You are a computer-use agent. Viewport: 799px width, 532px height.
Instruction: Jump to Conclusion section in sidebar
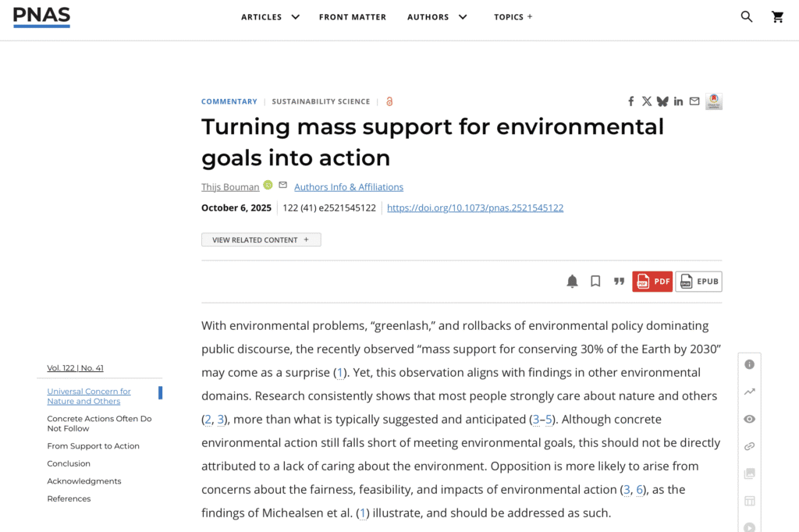tap(69, 463)
